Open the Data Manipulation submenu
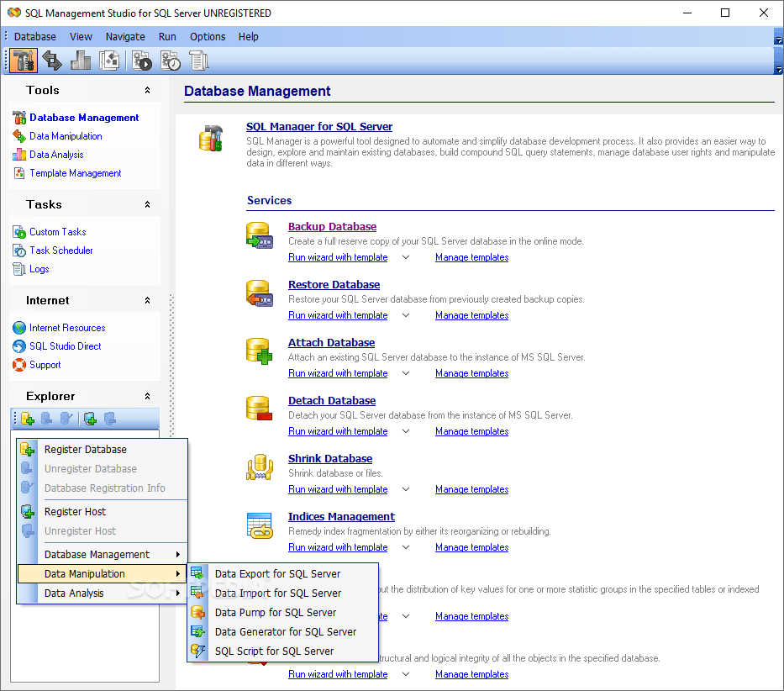The height and width of the screenshot is (691, 784). click(85, 573)
